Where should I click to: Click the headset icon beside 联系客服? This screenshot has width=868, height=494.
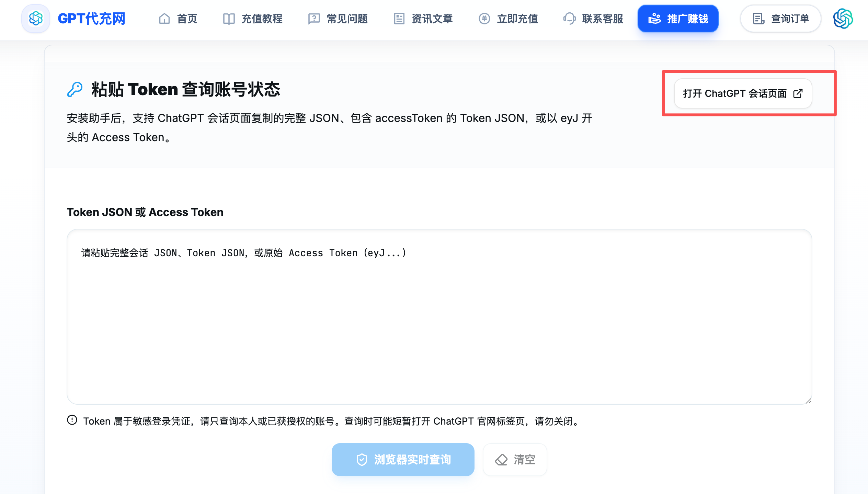570,19
